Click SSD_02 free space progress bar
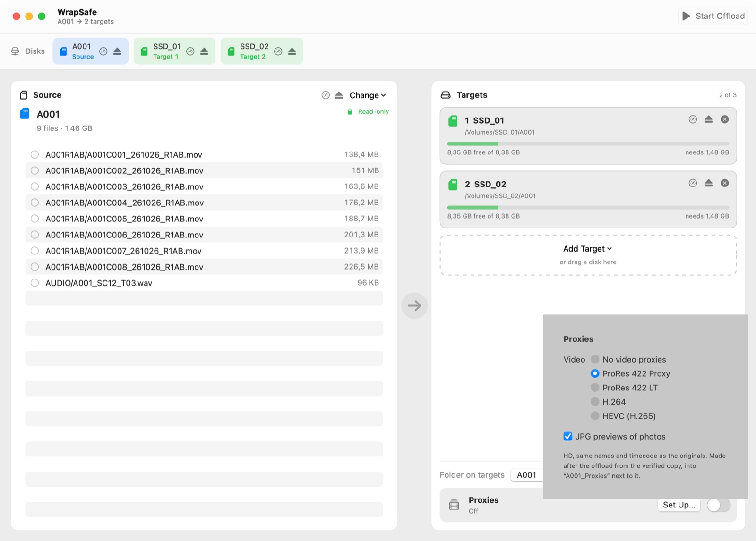This screenshot has height=541, width=756. click(x=588, y=207)
